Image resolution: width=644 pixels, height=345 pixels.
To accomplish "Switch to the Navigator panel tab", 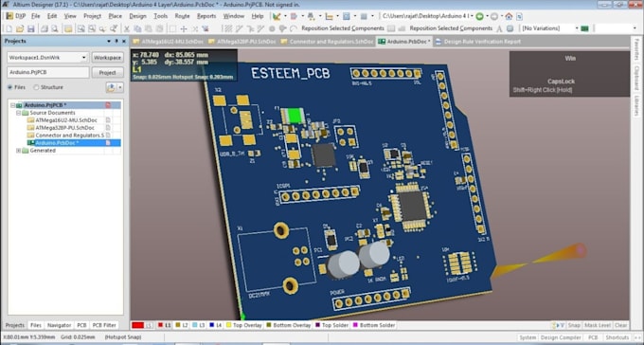I will tap(59, 325).
